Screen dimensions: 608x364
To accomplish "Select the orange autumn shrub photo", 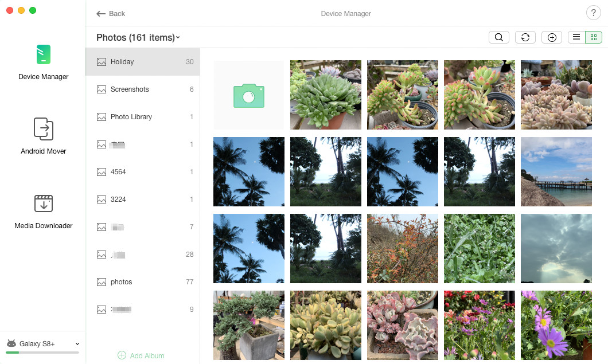I will [x=403, y=248].
